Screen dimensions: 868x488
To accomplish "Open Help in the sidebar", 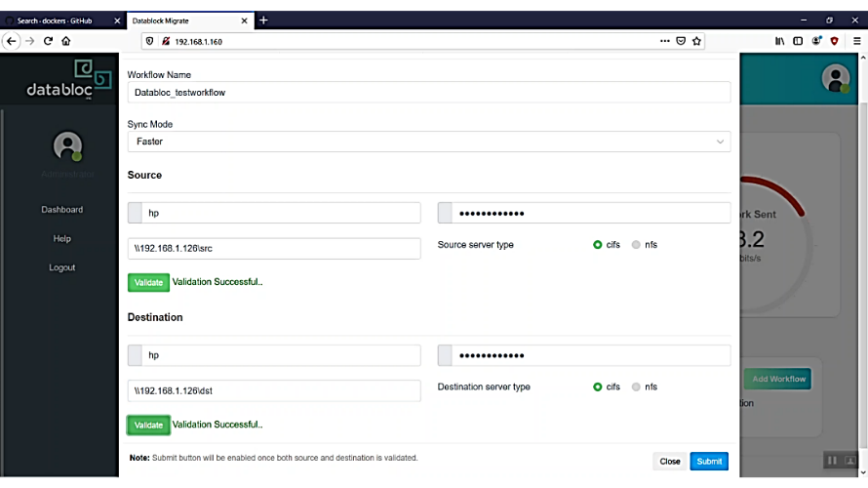I will [x=61, y=239].
